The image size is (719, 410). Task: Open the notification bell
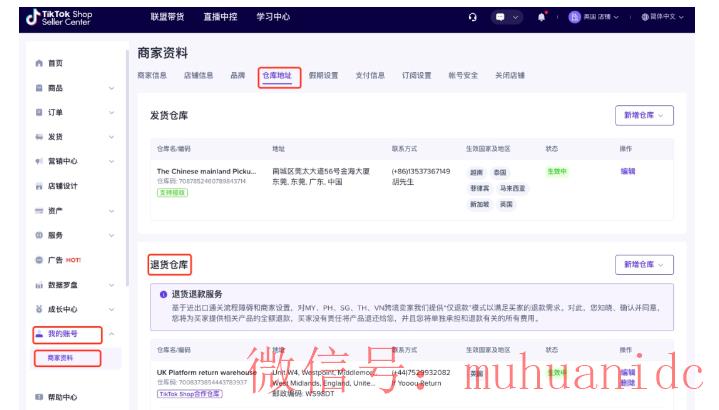point(542,17)
